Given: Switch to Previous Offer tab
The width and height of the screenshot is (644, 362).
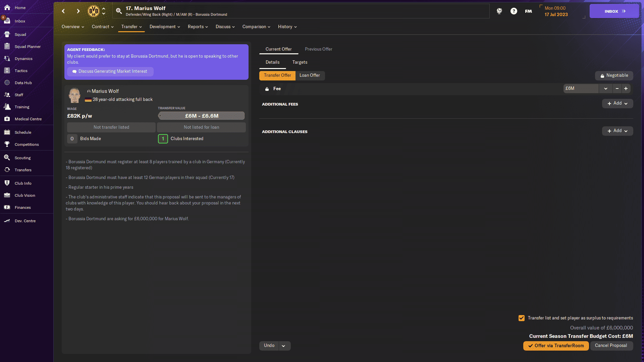Looking at the screenshot, I should (318, 49).
